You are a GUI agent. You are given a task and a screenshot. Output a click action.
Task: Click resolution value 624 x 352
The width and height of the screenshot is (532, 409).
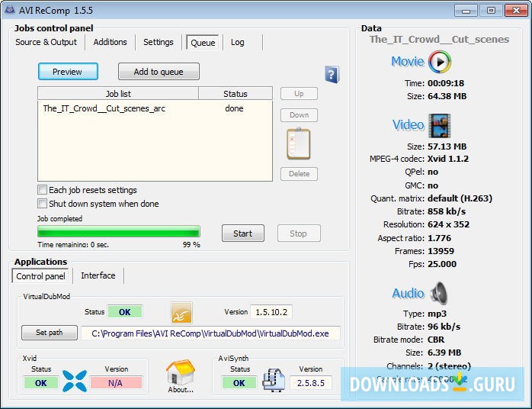(448, 224)
